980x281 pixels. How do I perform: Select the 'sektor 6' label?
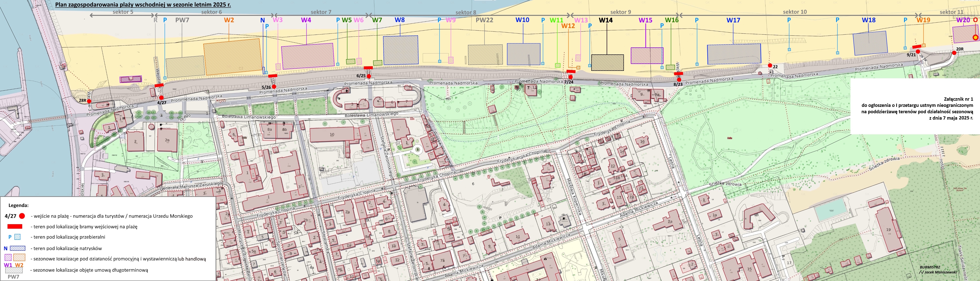click(x=212, y=12)
